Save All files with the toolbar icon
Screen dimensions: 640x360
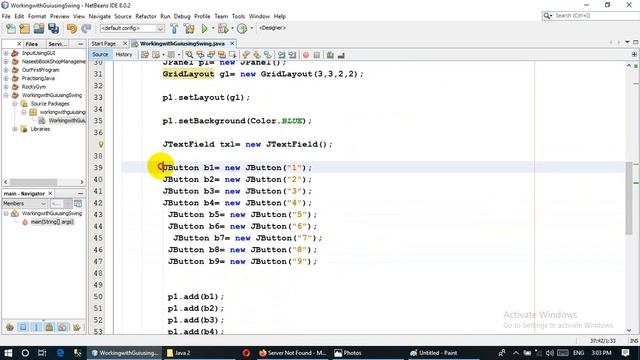click(53, 28)
